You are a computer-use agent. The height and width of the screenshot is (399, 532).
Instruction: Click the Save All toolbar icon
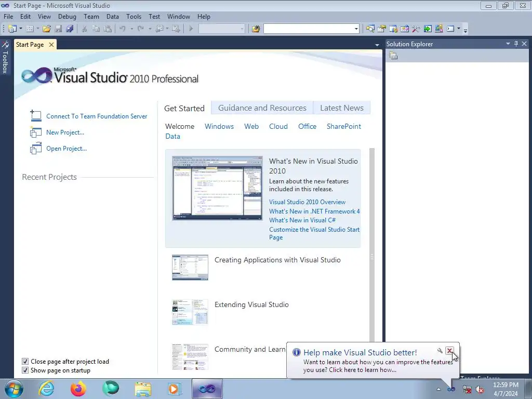tap(70, 29)
